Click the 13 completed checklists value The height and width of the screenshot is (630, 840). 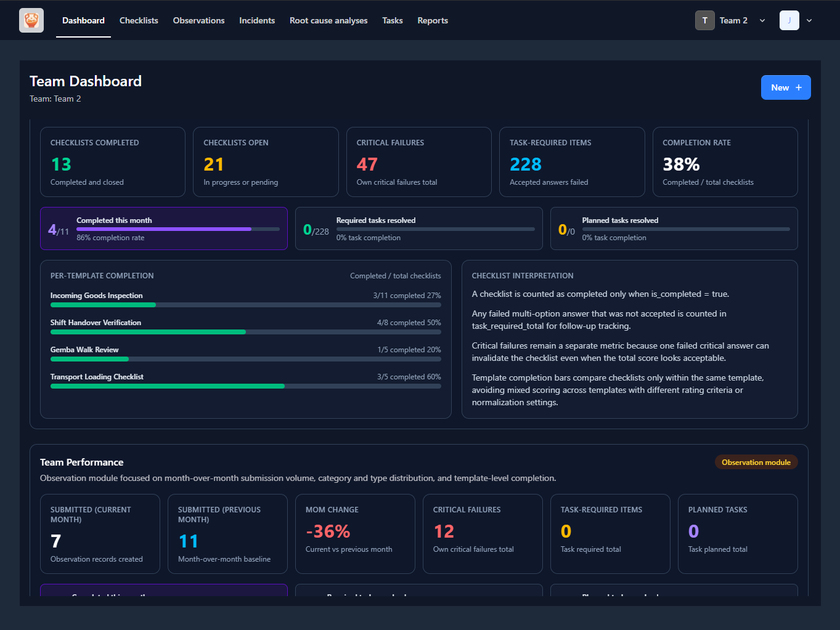(x=61, y=164)
